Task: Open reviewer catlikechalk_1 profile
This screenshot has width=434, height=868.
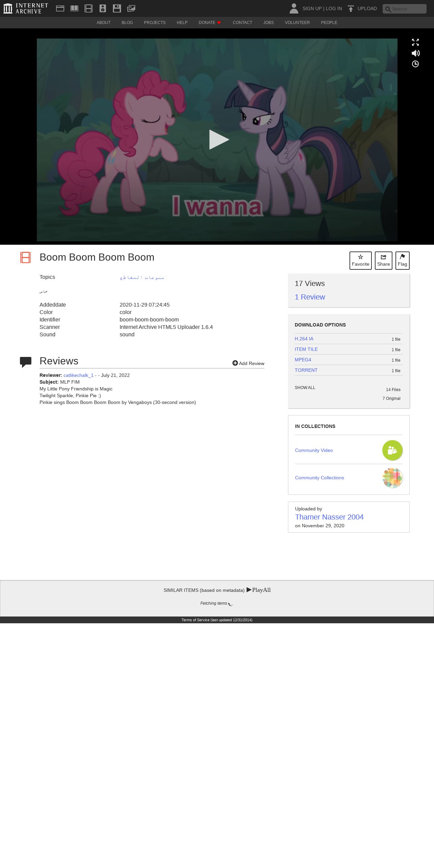Action: [78, 375]
